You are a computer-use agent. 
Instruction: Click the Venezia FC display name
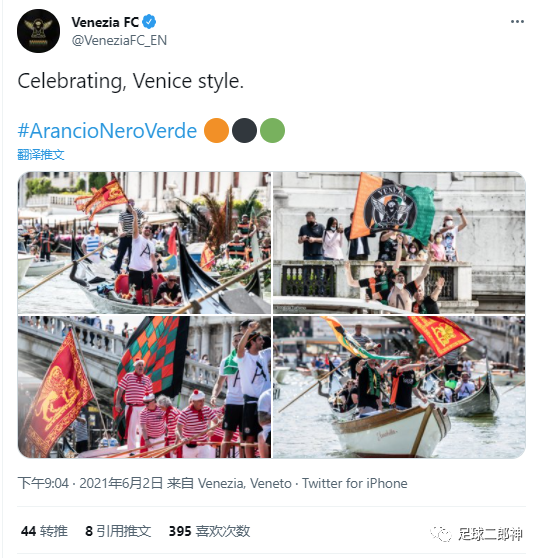105,22
